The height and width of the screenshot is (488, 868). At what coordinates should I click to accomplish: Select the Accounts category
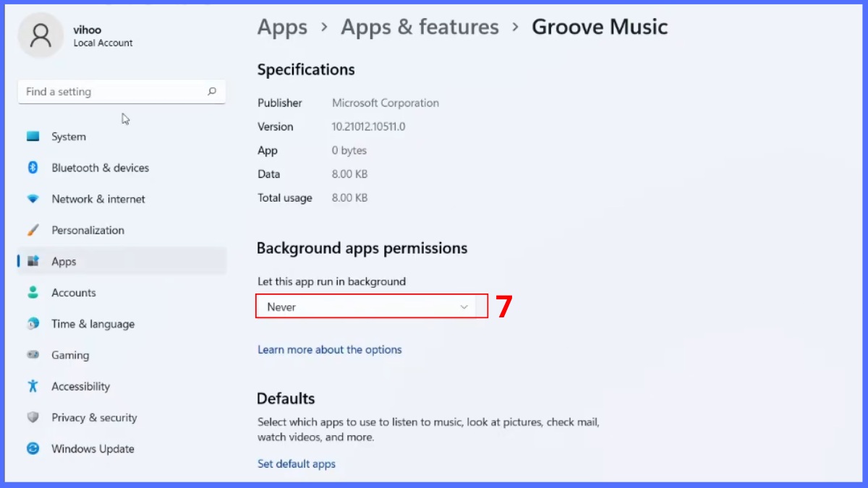[122, 293]
